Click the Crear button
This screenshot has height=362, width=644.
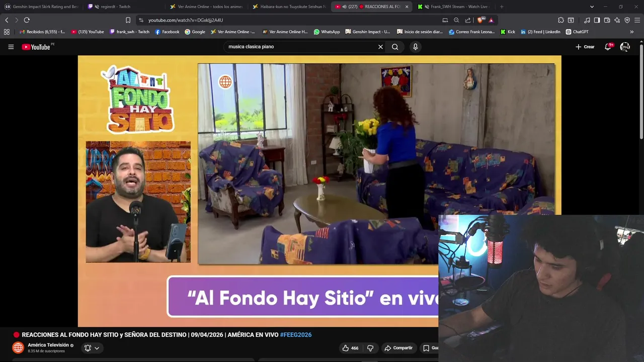click(585, 47)
